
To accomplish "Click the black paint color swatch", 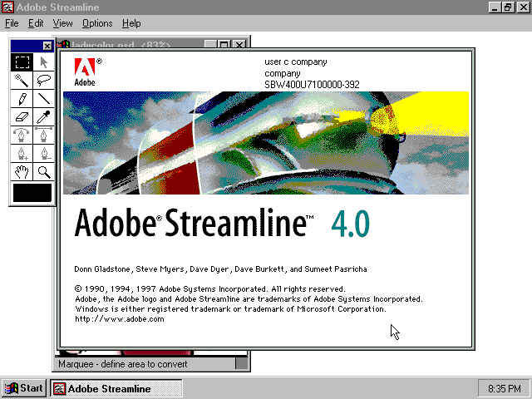I will (32, 193).
